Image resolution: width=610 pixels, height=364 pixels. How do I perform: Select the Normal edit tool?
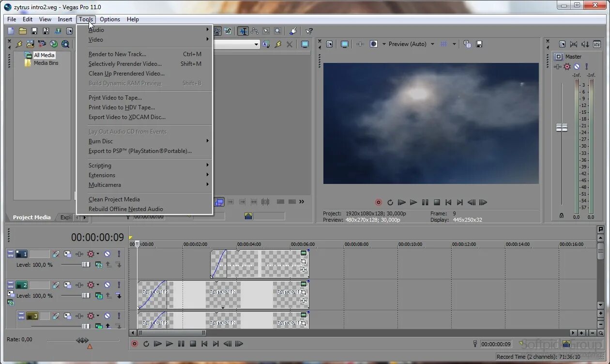pos(243,31)
